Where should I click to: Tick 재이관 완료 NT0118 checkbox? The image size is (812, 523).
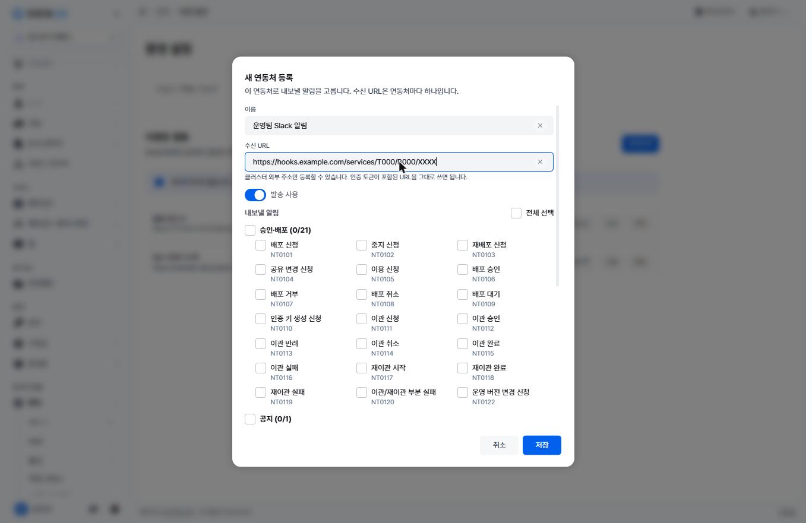click(x=463, y=368)
